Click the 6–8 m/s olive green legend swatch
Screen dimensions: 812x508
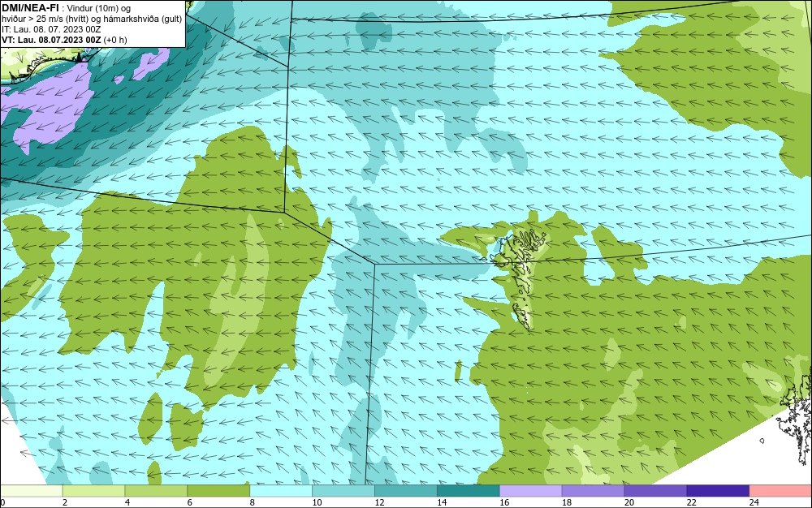tap(218, 491)
